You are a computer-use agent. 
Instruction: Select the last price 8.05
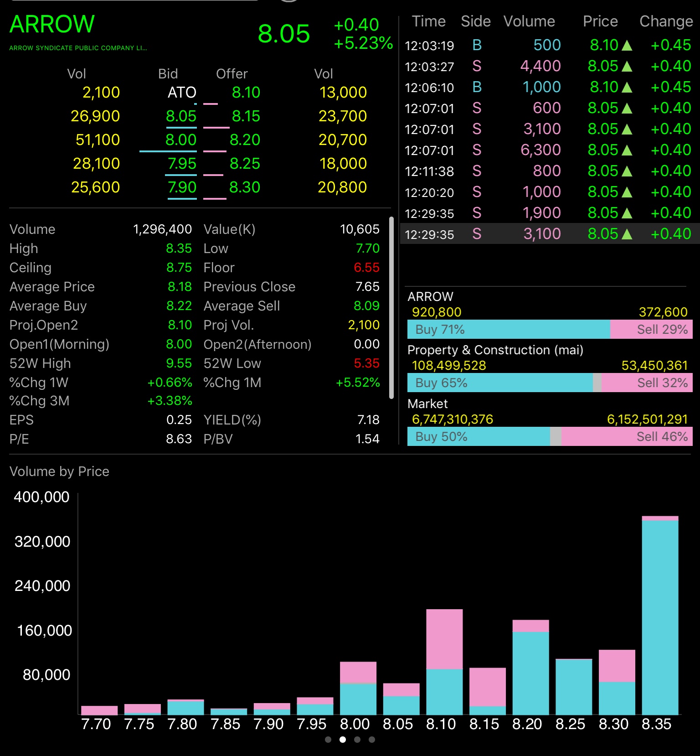283,34
